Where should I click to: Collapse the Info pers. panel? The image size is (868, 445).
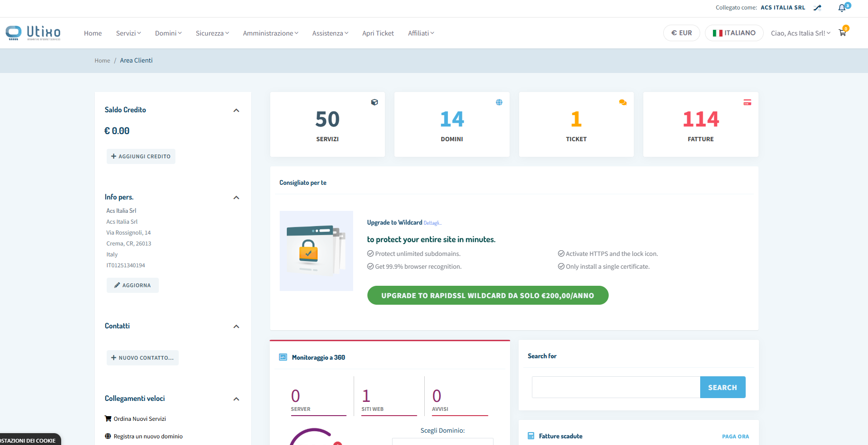pos(236,198)
